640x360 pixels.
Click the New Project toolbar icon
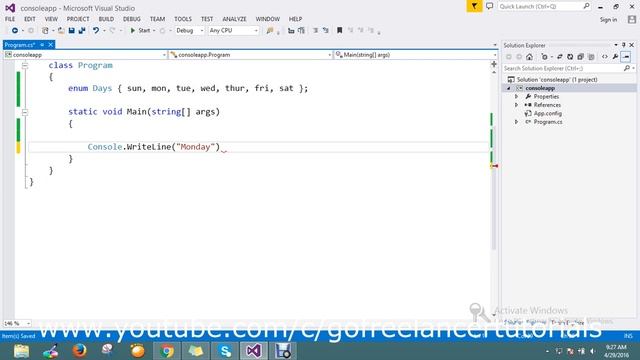tap(45, 31)
